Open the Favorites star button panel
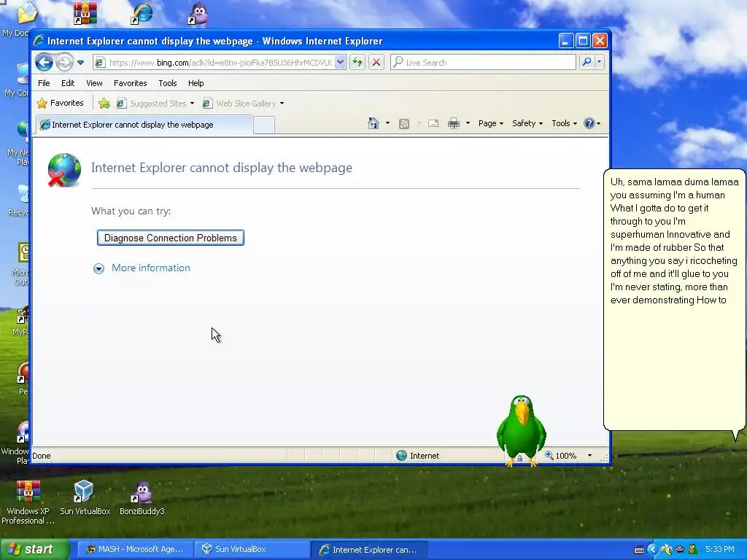The image size is (747, 560). (x=60, y=103)
